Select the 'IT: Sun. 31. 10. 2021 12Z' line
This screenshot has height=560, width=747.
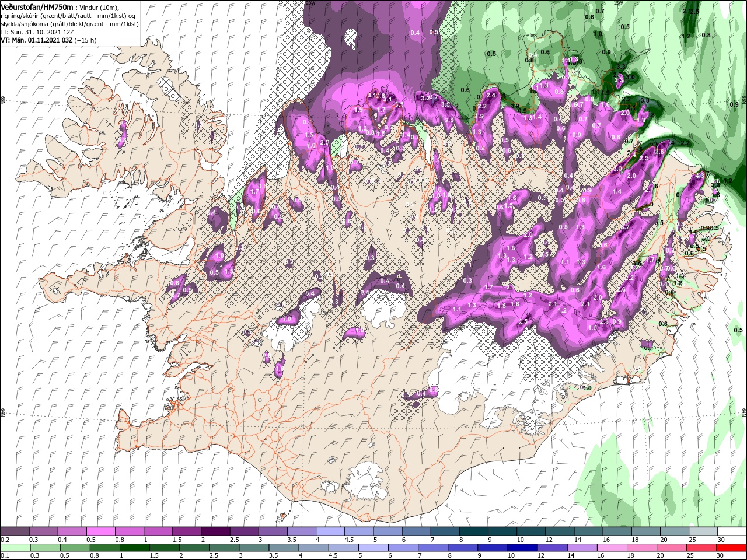[39, 32]
